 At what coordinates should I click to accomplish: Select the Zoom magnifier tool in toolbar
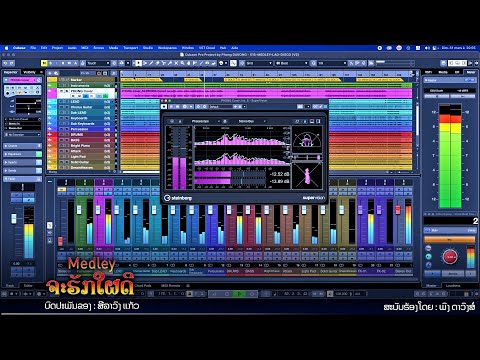coord(182,63)
